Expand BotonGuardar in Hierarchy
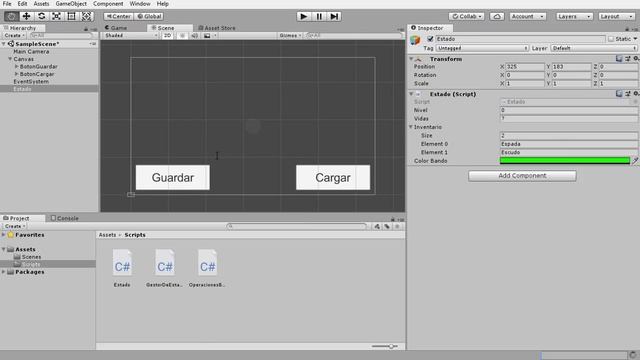 tap(16, 67)
